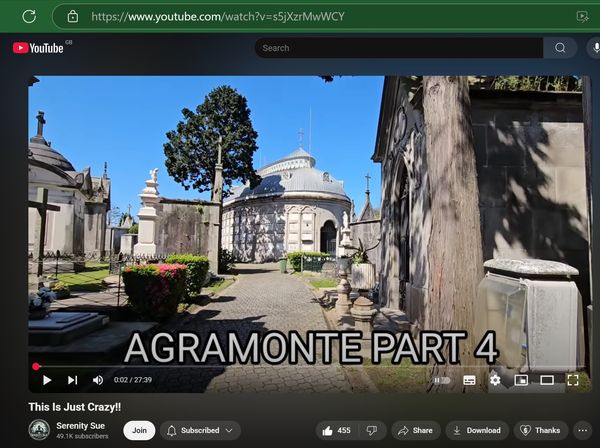This screenshot has width=600, height=448.
Task: Open video settings gear
Action: point(495,380)
